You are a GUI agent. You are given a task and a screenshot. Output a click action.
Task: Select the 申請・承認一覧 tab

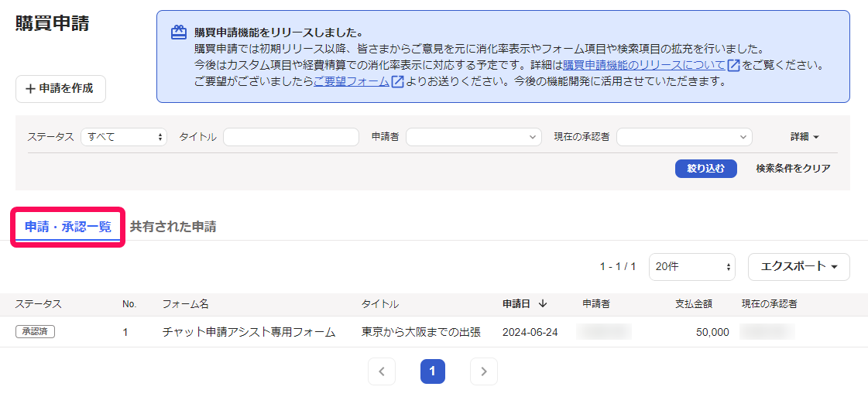coord(68,227)
